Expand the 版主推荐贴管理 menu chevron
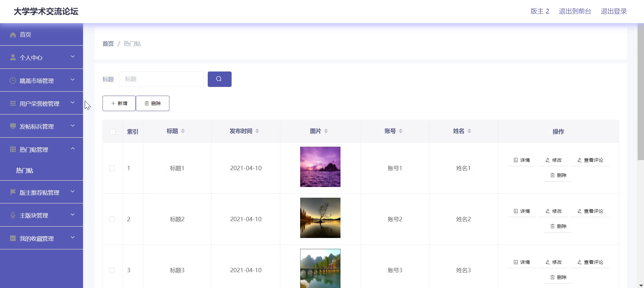The height and width of the screenshot is (288, 644). 73,191
